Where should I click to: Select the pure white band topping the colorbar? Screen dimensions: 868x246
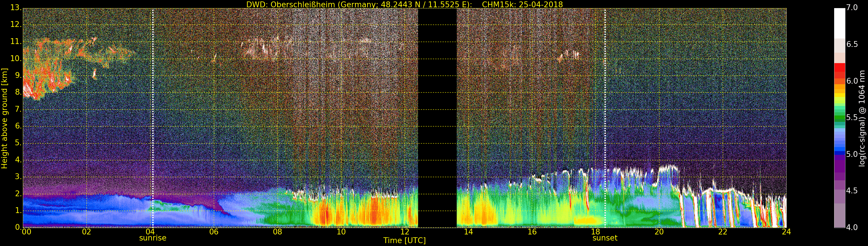(x=839, y=23)
